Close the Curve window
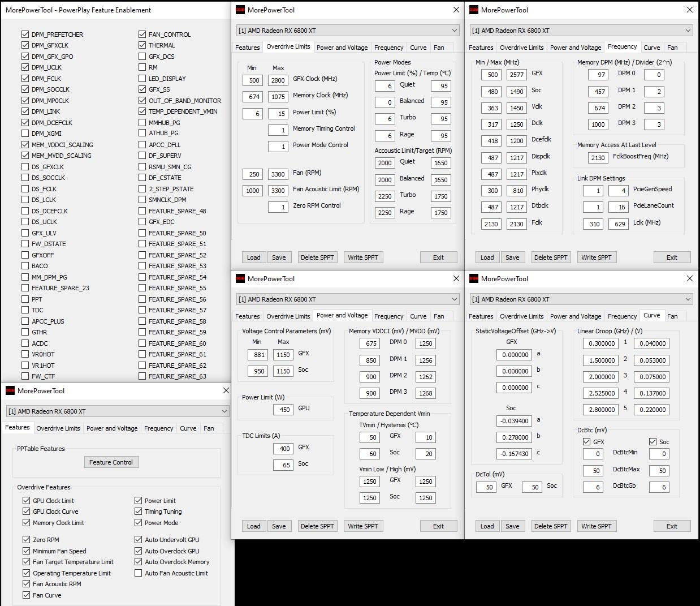Image resolution: width=700 pixels, height=606 pixels. pos(689,278)
